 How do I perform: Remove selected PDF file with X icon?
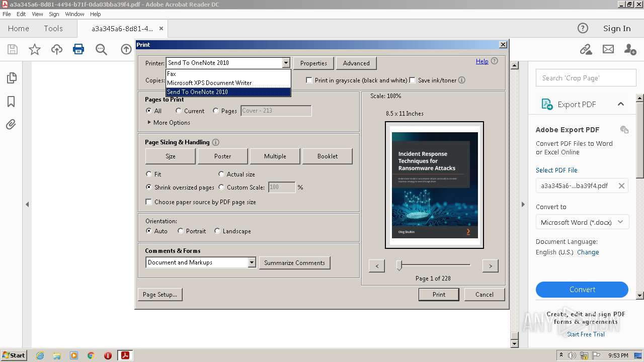tap(621, 186)
